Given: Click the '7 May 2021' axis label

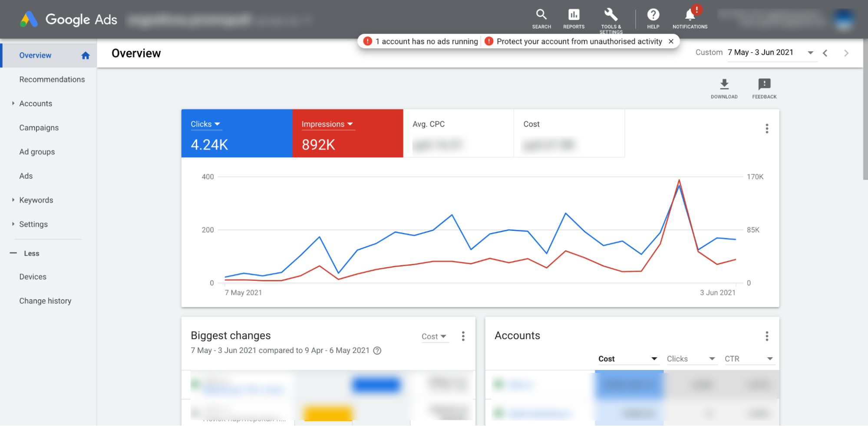Looking at the screenshot, I should [243, 293].
